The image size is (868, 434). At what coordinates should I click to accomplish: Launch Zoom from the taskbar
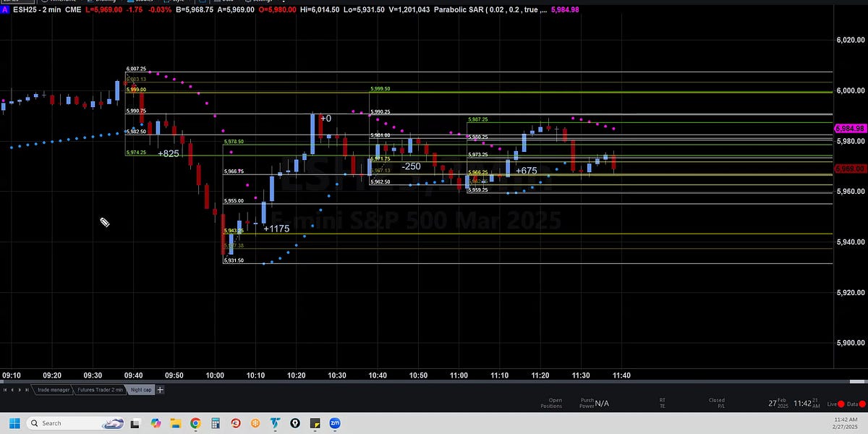335,423
